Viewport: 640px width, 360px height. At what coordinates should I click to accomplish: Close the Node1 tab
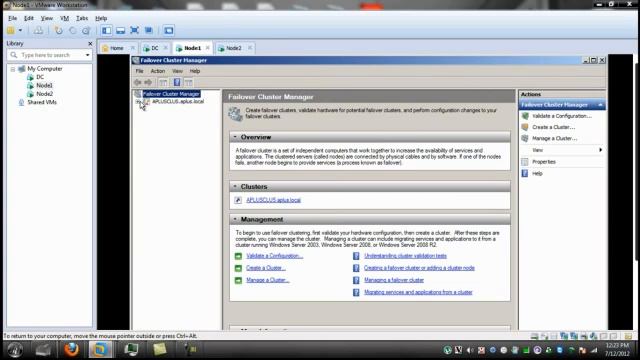pyautogui.click(x=208, y=48)
